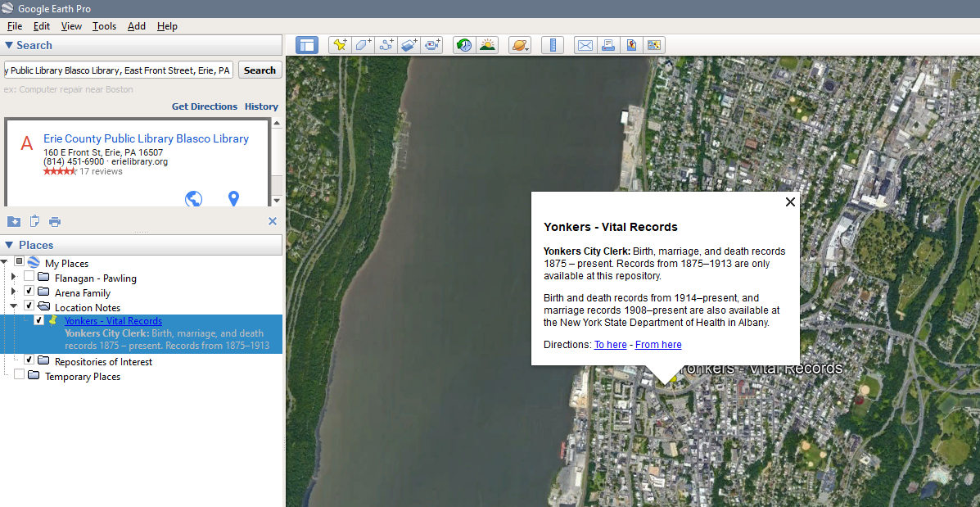The width and height of the screenshot is (980, 507).
Task: Click the Add Placemark pushpin icon
Action: 339,45
